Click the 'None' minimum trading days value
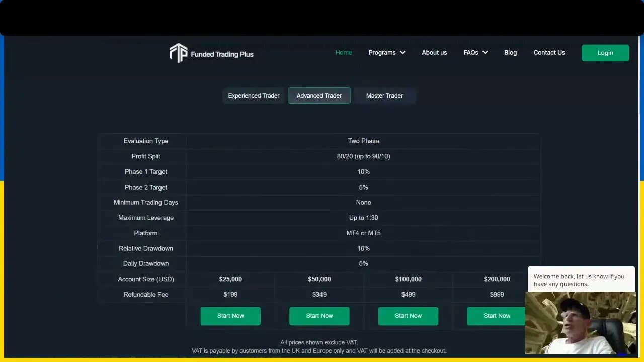644x362 pixels. pyautogui.click(x=363, y=203)
